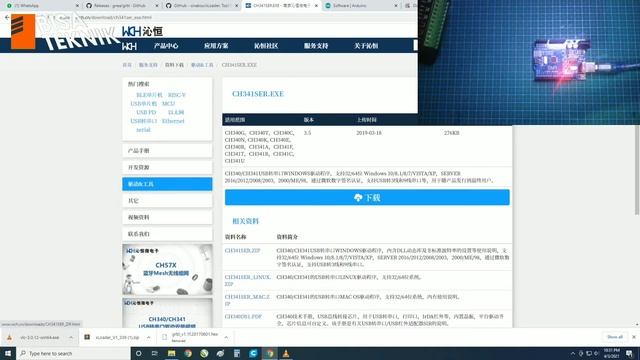Open the 其它 sidebar category
Screen dimensions: 640x360
pos(167,201)
